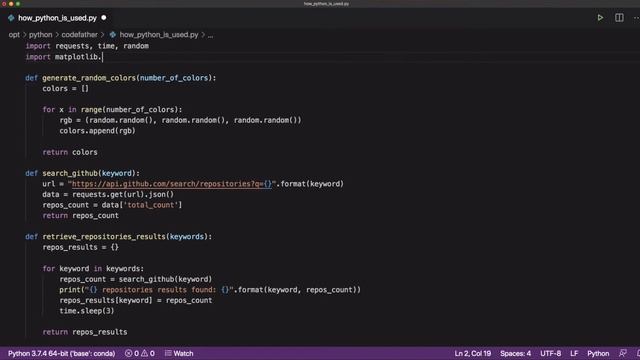Open the 'codefather' breadcrumb folder

80,35
